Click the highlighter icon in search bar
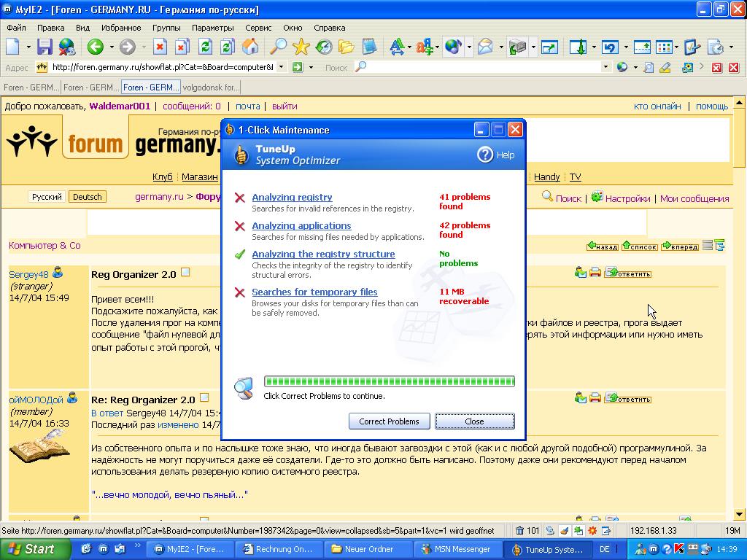 [665, 68]
